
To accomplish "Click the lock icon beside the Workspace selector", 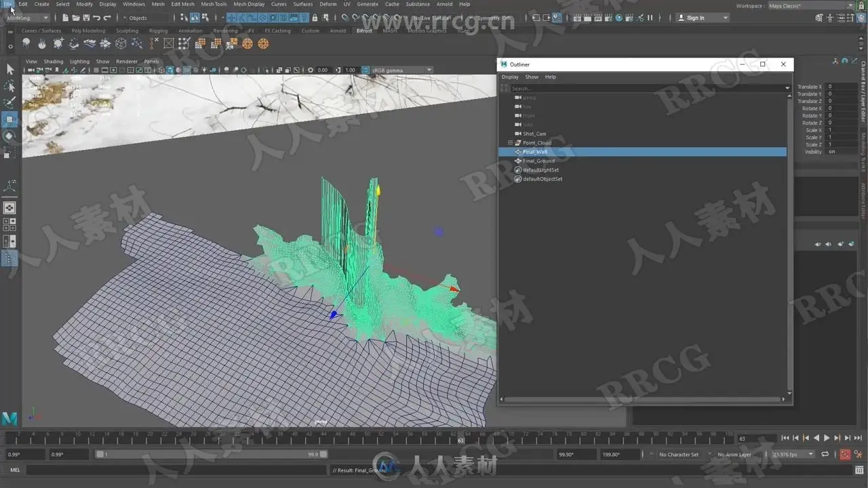I will click(x=861, y=5).
